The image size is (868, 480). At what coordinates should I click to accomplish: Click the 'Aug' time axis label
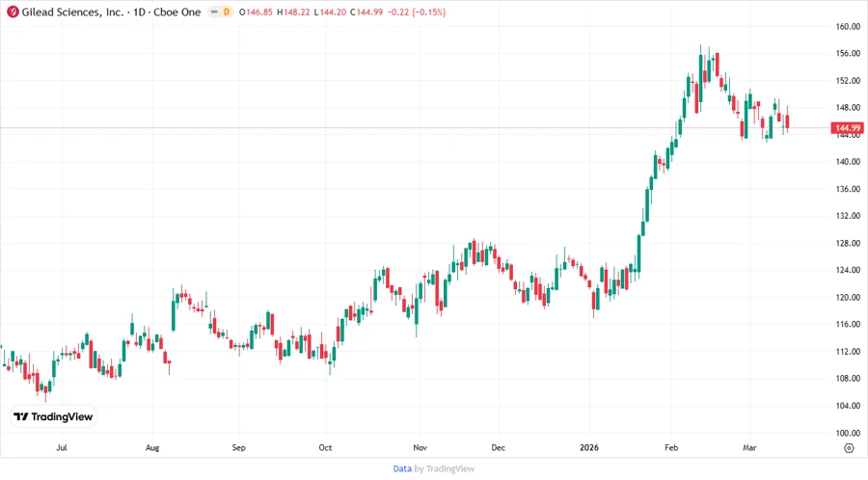point(152,448)
